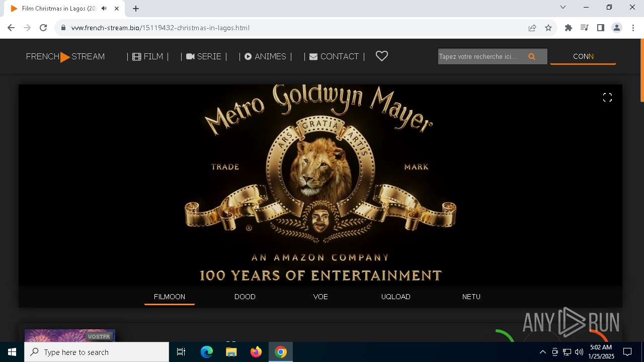The height and width of the screenshot is (362, 644).
Task: Open Task View on the taskbar
Action: click(181, 352)
